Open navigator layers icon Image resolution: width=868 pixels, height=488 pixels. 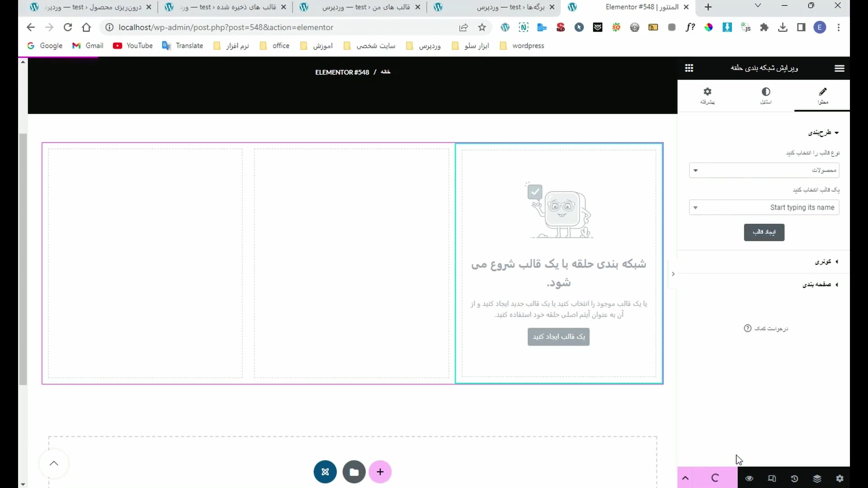[817, 479]
